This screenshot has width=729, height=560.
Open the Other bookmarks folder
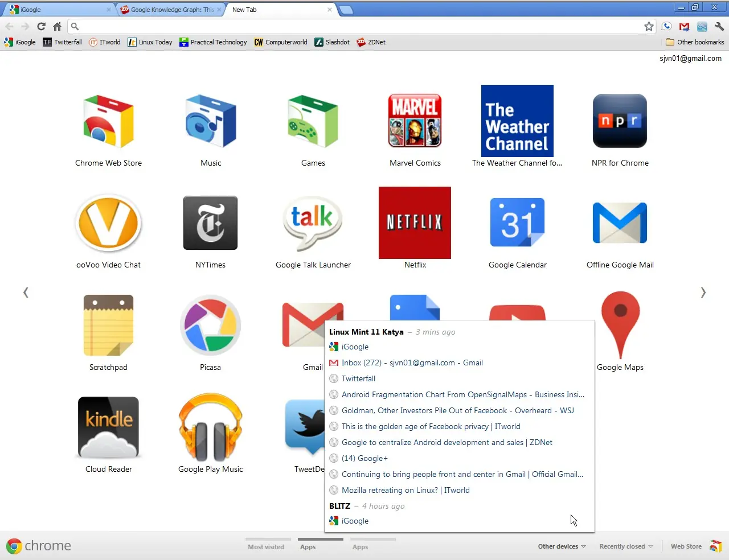click(x=695, y=42)
